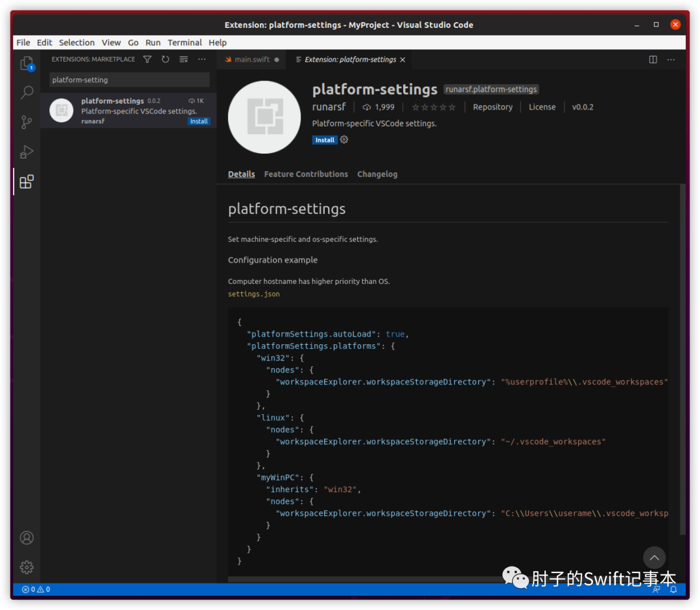
Task: Install platform-settings from the details page
Action: click(x=325, y=140)
